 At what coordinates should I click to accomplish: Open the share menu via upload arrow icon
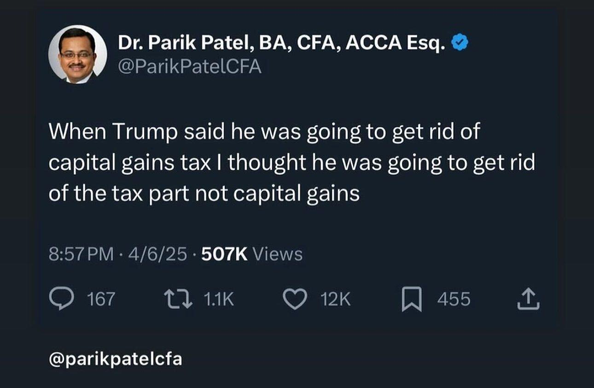tap(528, 299)
